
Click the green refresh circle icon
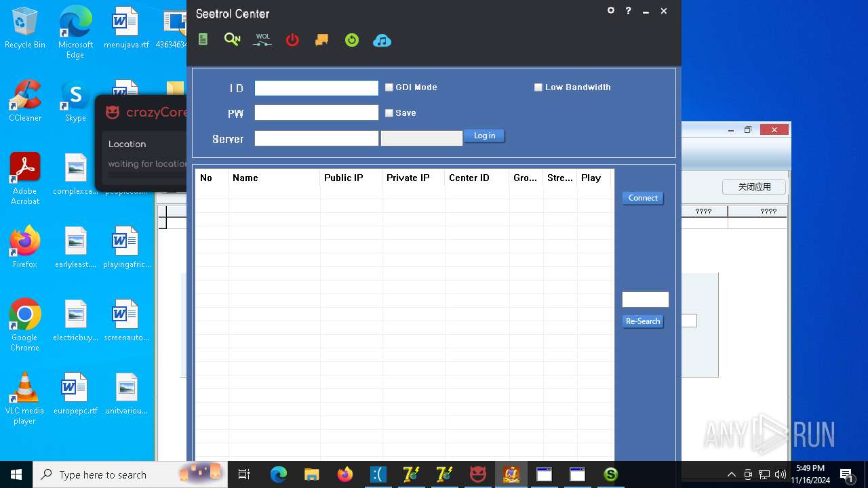pyautogui.click(x=351, y=40)
